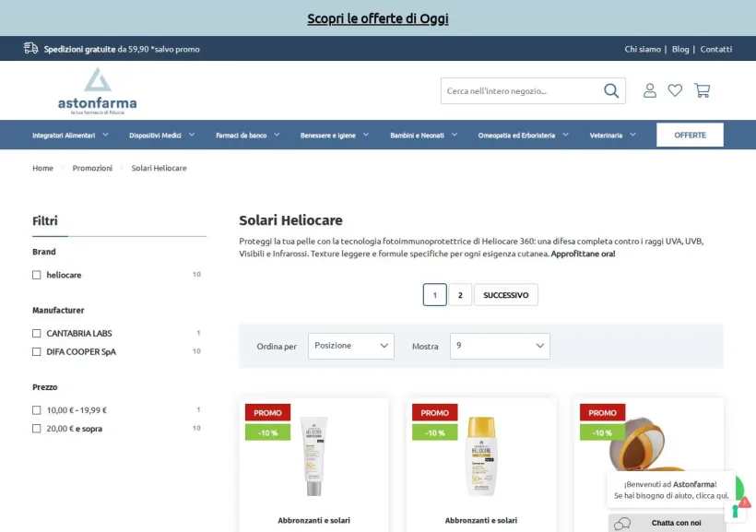Click Abbronzanti e solari under second product
Image resolution: width=756 pixels, height=532 pixels.
481,520
